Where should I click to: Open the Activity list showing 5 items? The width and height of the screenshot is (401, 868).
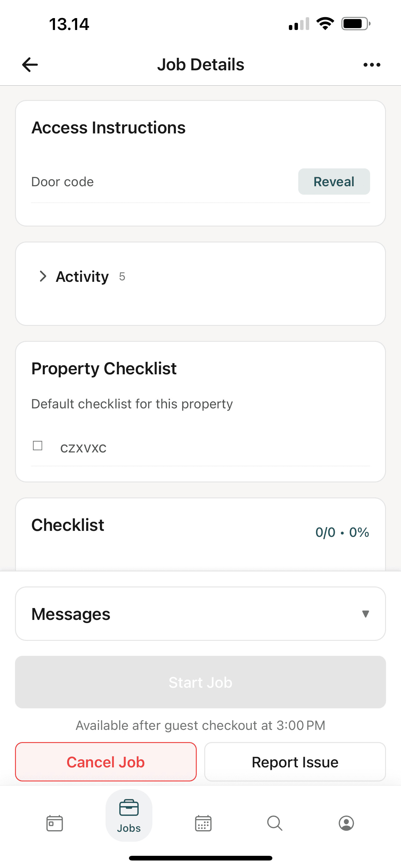[82, 276]
